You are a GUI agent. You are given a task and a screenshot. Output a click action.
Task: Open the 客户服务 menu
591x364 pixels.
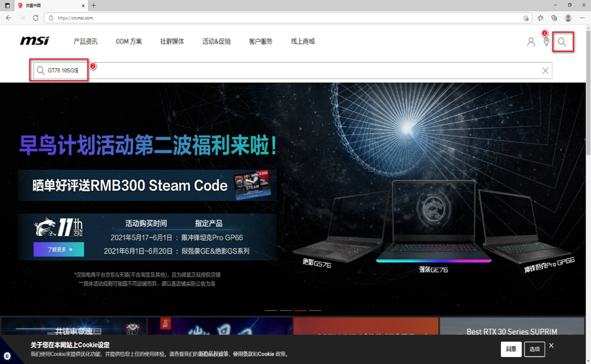tap(260, 41)
